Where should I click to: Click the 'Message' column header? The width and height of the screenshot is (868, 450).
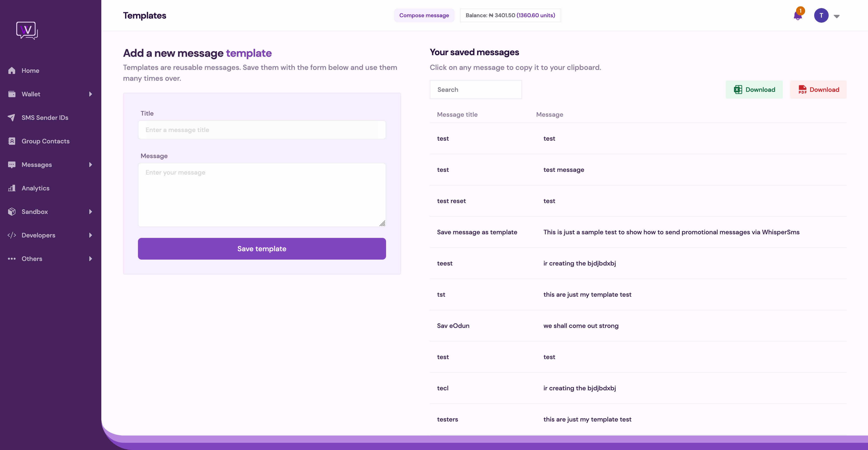tap(549, 114)
